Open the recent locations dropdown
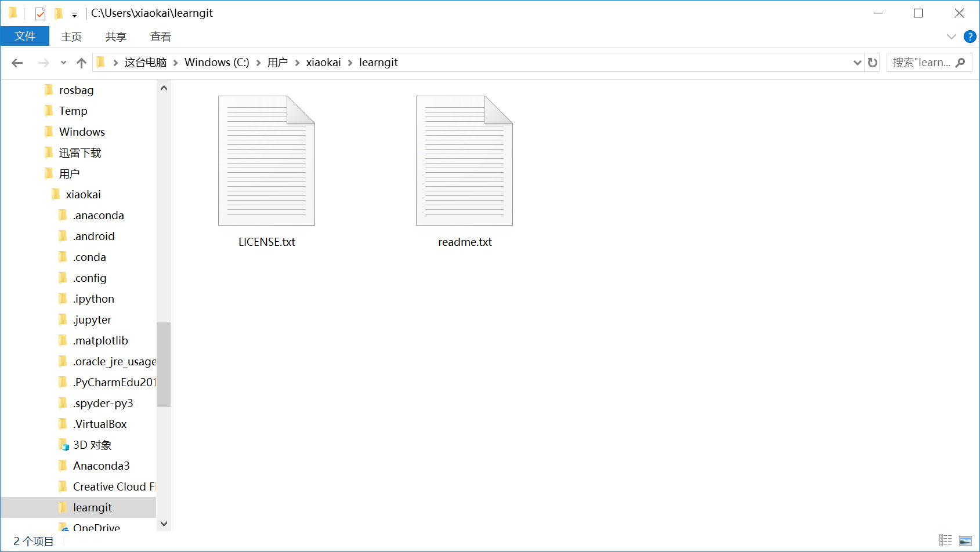The image size is (980, 552). [63, 63]
